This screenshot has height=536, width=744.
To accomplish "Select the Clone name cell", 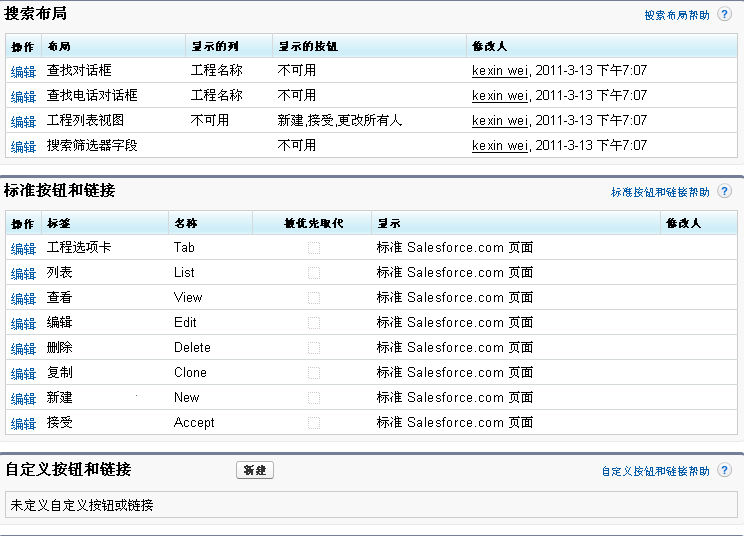I will (x=190, y=372).
